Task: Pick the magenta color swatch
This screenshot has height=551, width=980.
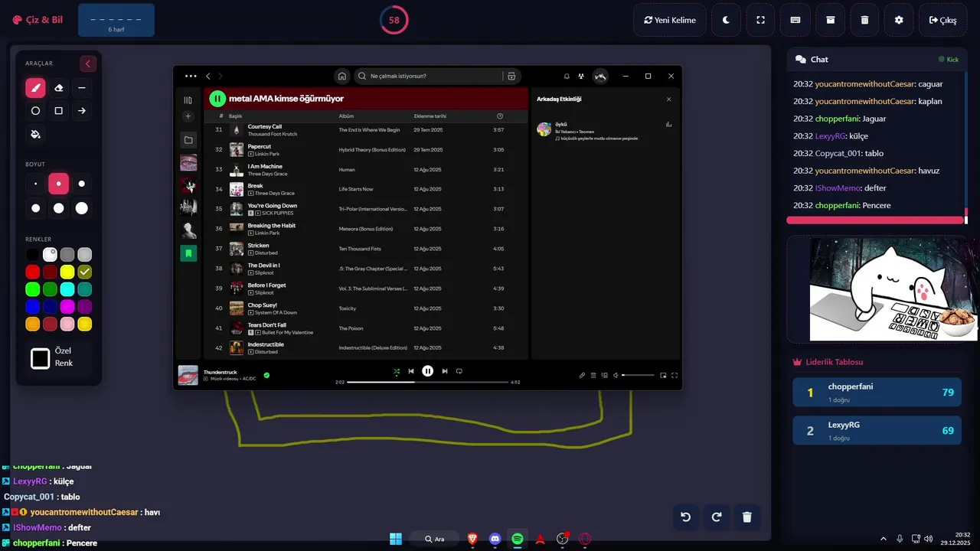Action: [67, 306]
